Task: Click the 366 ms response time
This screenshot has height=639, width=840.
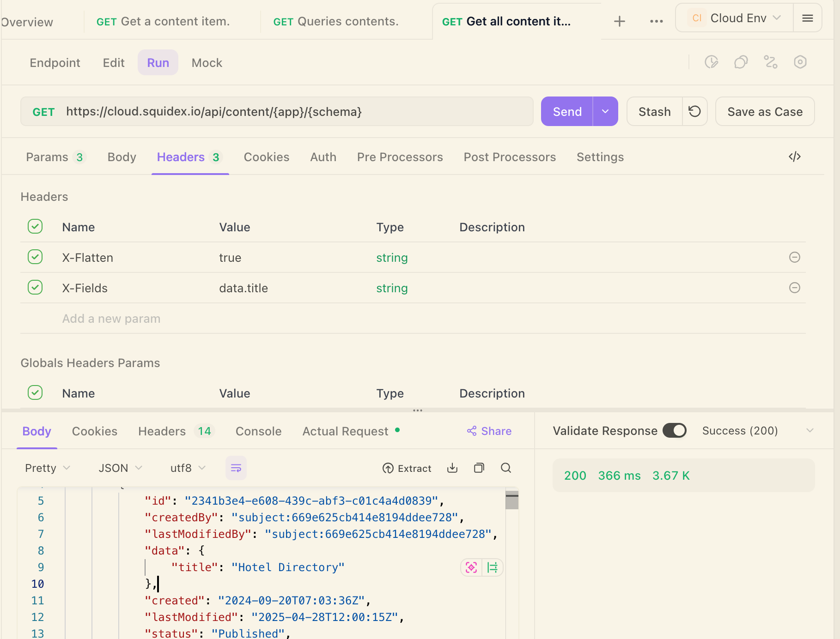Action: click(619, 476)
